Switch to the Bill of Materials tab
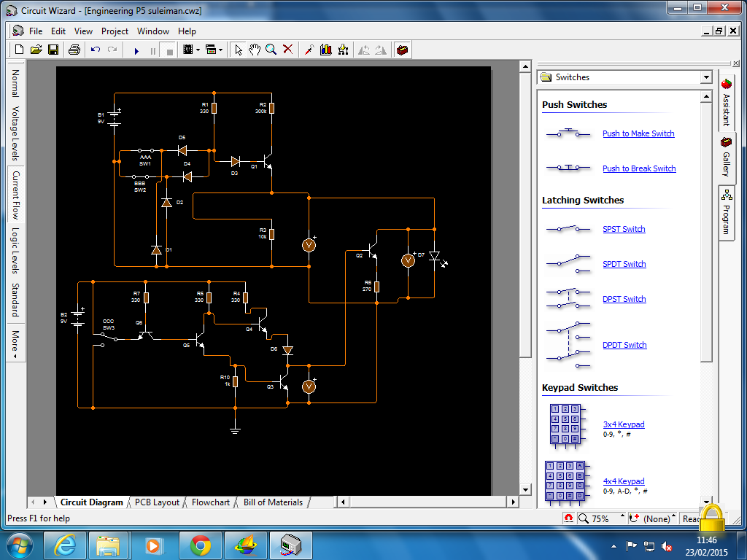 coord(273,502)
